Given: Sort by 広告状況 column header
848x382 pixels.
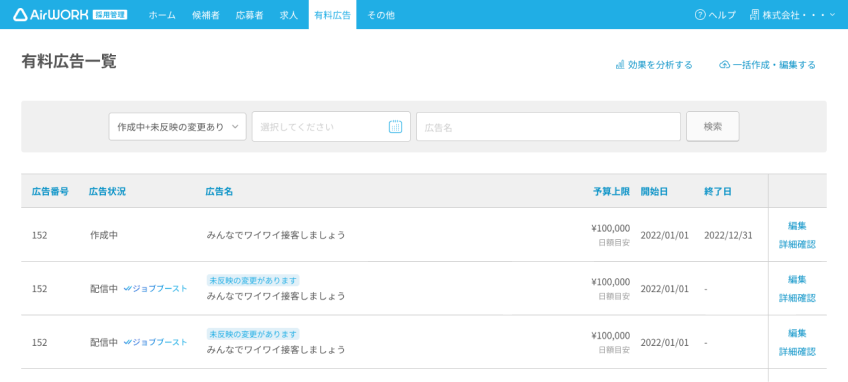Looking at the screenshot, I should coord(107,191).
